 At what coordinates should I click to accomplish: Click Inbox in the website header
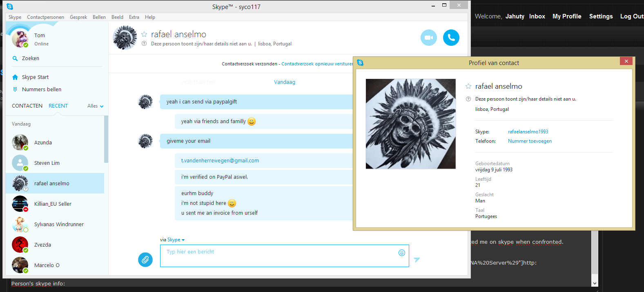[x=537, y=16]
